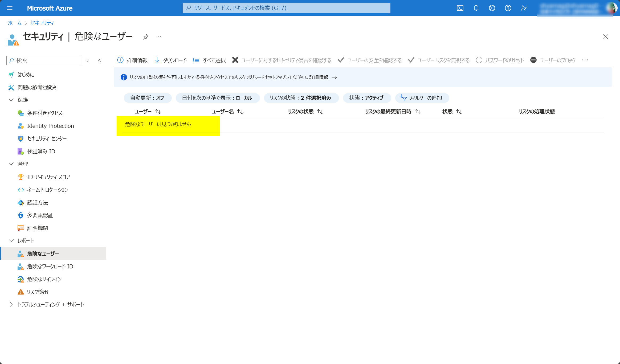The image size is (620, 364).
Task: Open the 状態 アクティブ filter
Action: point(366,98)
